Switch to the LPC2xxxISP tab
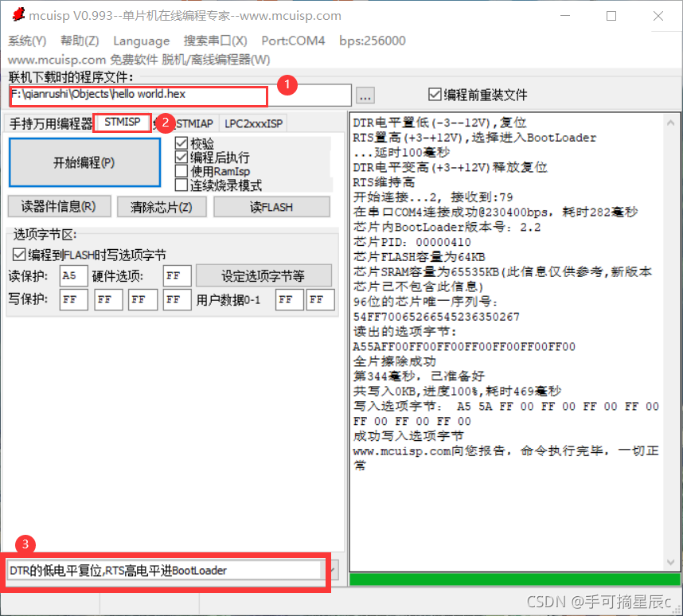This screenshot has width=683, height=616. coord(253,123)
